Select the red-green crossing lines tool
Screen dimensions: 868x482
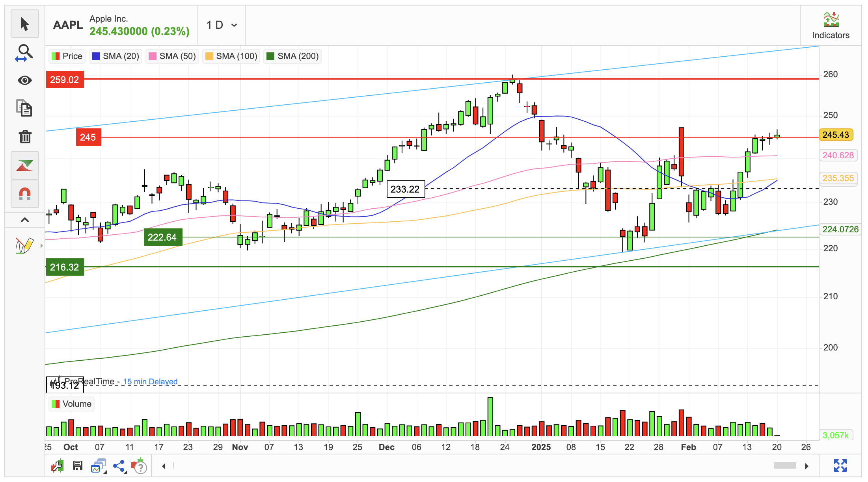pyautogui.click(x=25, y=165)
